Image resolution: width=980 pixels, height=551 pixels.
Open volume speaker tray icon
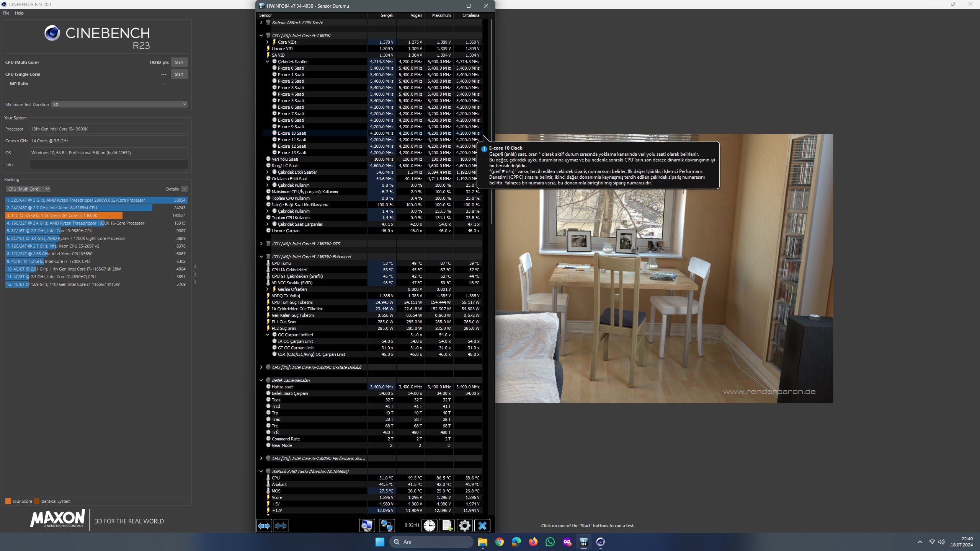click(941, 542)
